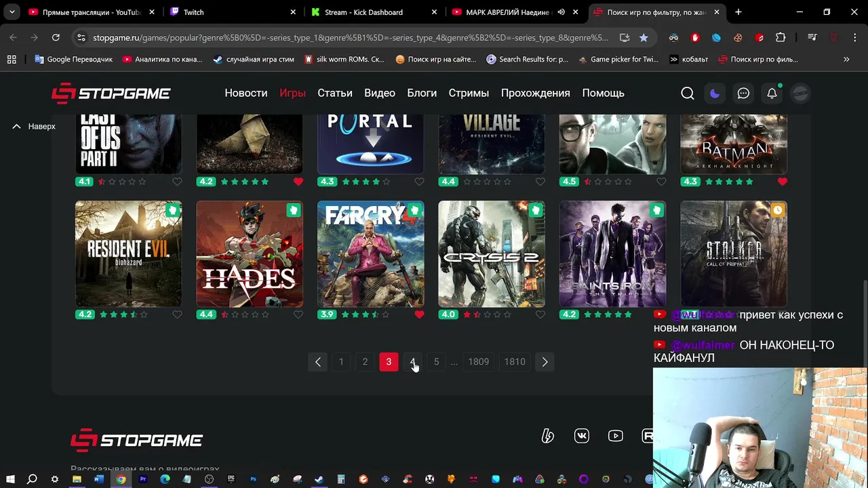Expand bookmarks bar overflow chevron

click(846, 60)
